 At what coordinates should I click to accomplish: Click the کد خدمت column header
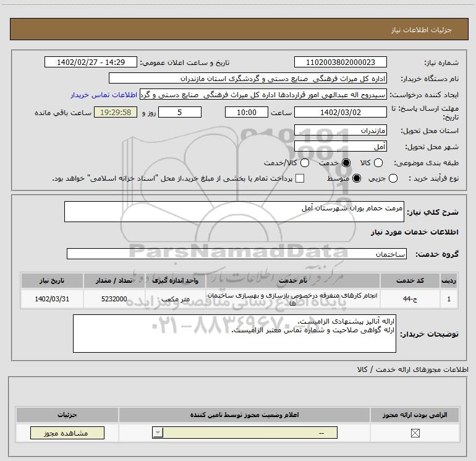point(410,280)
